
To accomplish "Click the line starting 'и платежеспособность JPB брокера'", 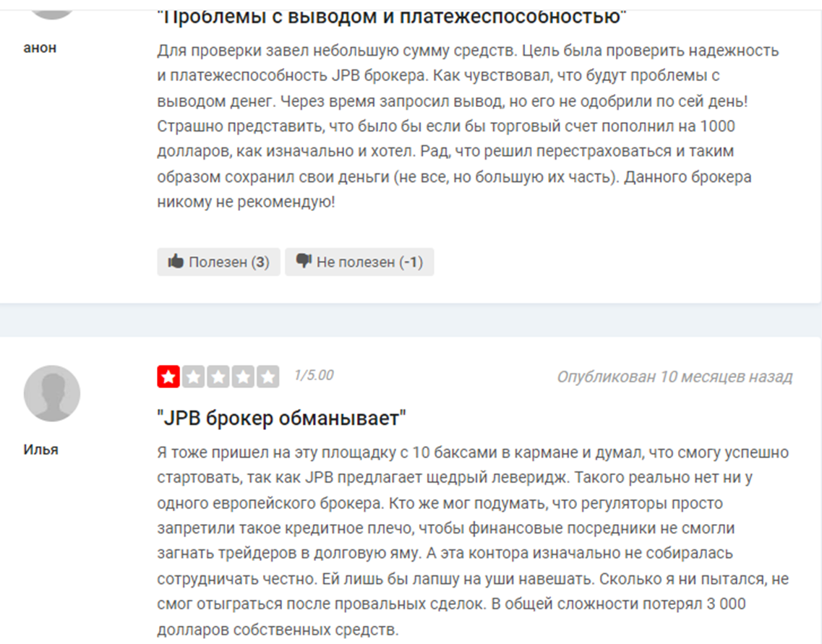I will pos(438,76).
